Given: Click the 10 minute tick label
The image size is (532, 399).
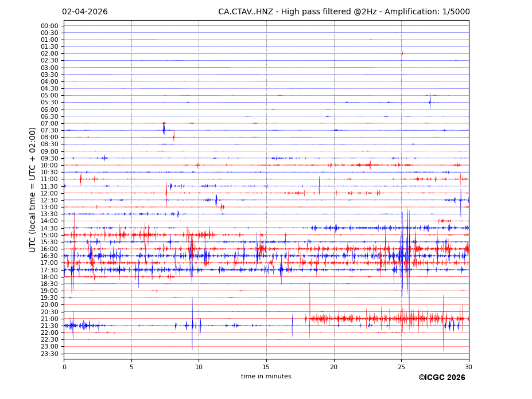Looking at the screenshot, I should coord(199,367).
